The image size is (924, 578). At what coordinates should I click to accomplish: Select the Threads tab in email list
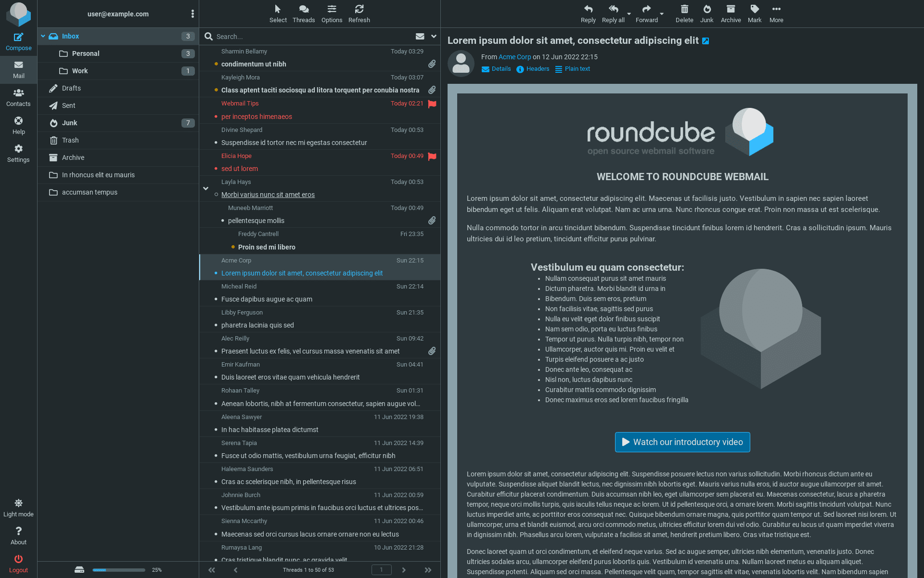point(303,12)
